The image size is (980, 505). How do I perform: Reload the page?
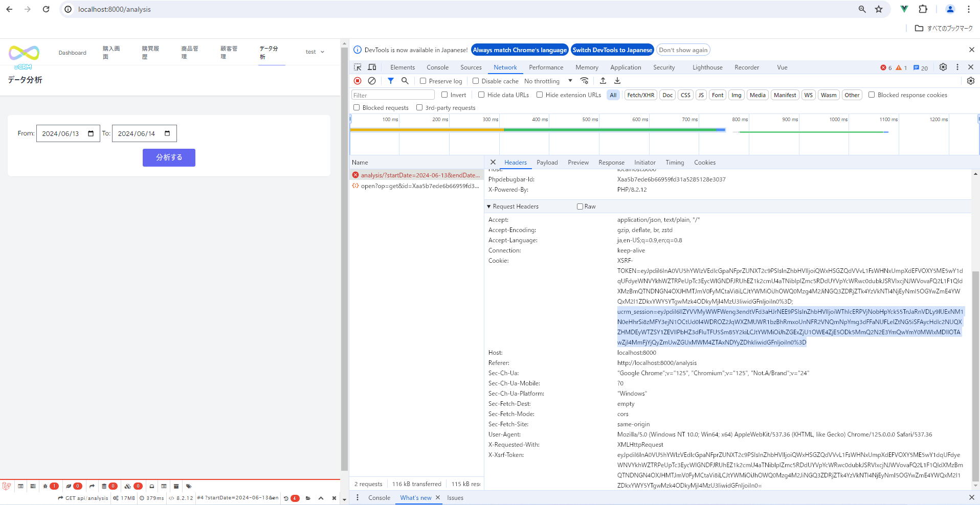pyautogui.click(x=46, y=9)
